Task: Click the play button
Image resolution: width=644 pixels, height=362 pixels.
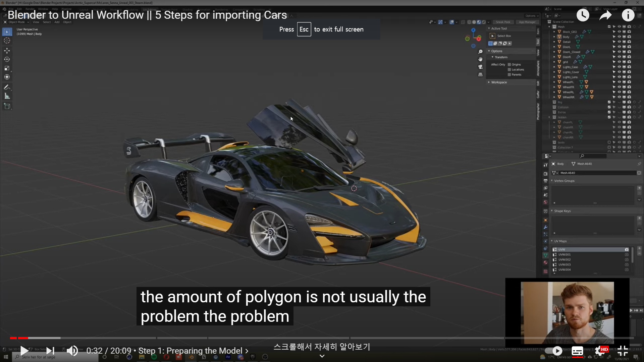Action: click(24, 351)
